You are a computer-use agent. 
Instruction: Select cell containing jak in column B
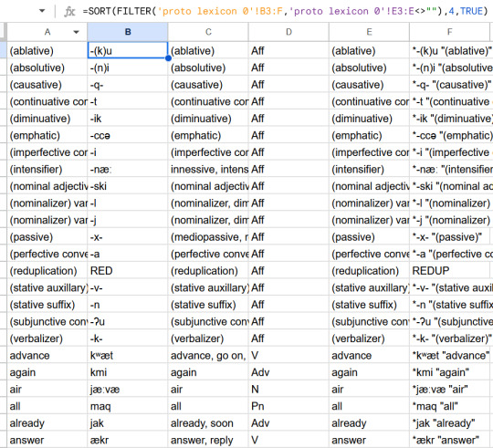[x=128, y=423]
